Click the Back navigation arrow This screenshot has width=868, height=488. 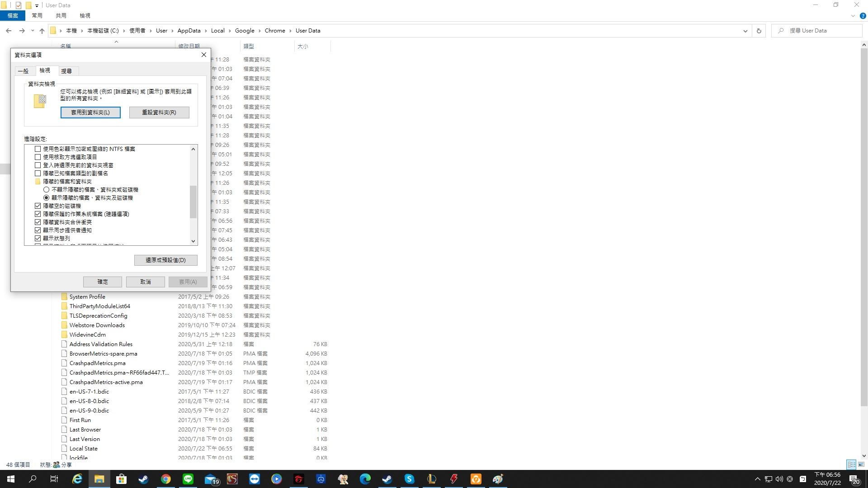tap(9, 31)
